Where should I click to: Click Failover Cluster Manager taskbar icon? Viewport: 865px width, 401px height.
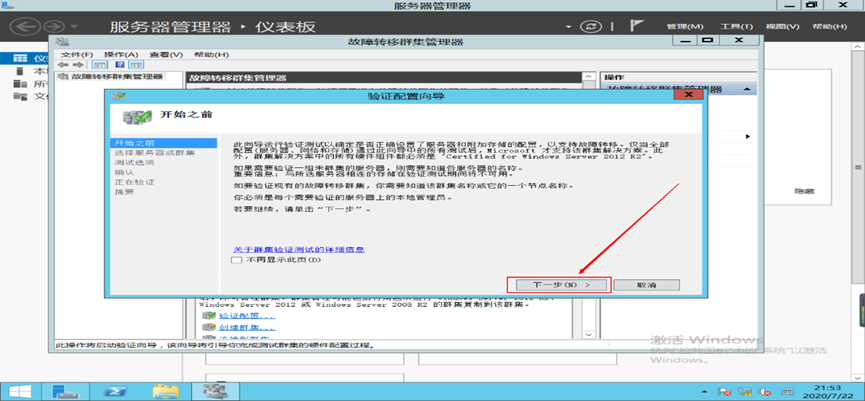pyautogui.click(x=215, y=391)
